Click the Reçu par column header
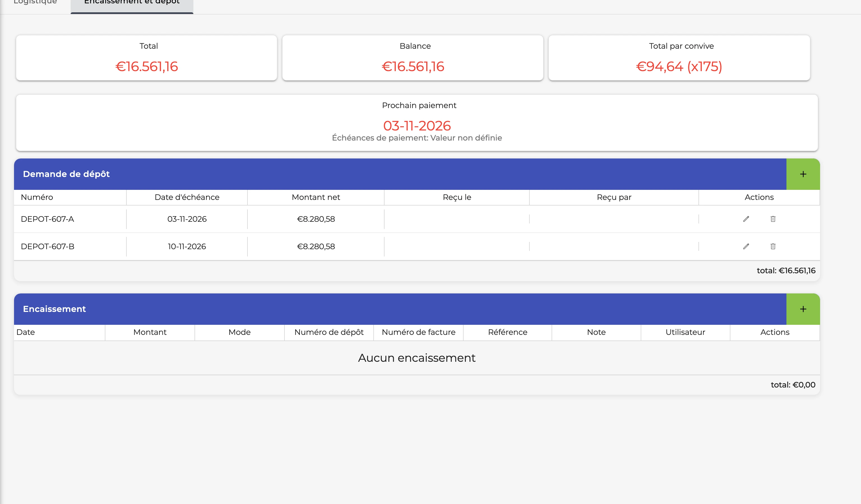Image resolution: width=861 pixels, height=504 pixels. click(x=614, y=197)
